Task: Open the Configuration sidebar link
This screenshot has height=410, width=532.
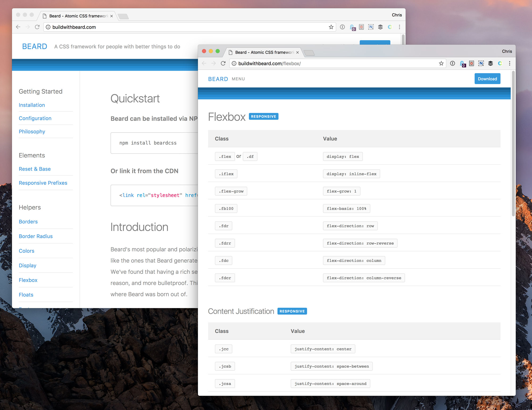Action: (x=35, y=118)
